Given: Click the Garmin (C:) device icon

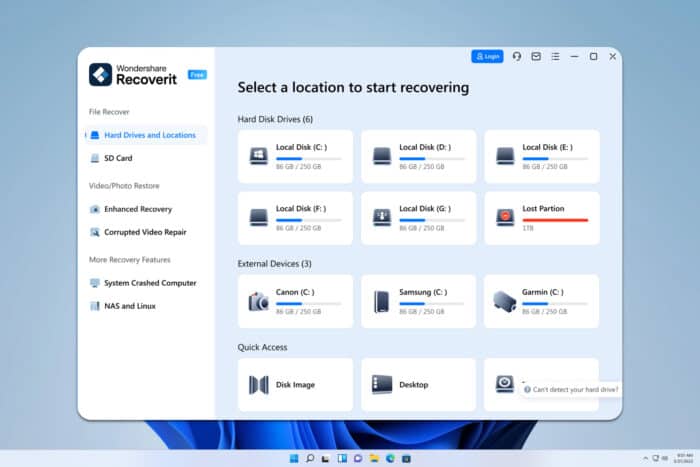Looking at the screenshot, I should pos(506,301).
